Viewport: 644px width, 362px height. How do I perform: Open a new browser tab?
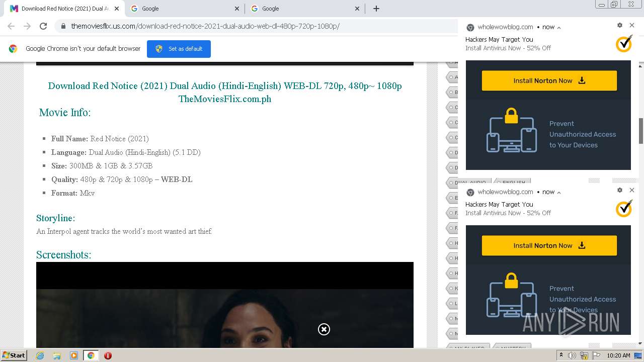click(376, 9)
